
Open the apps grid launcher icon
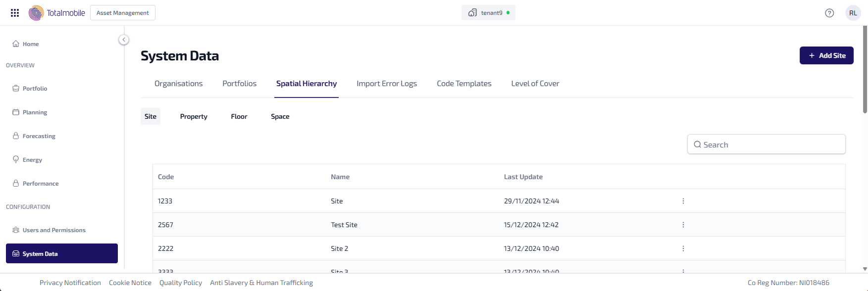click(15, 13)
